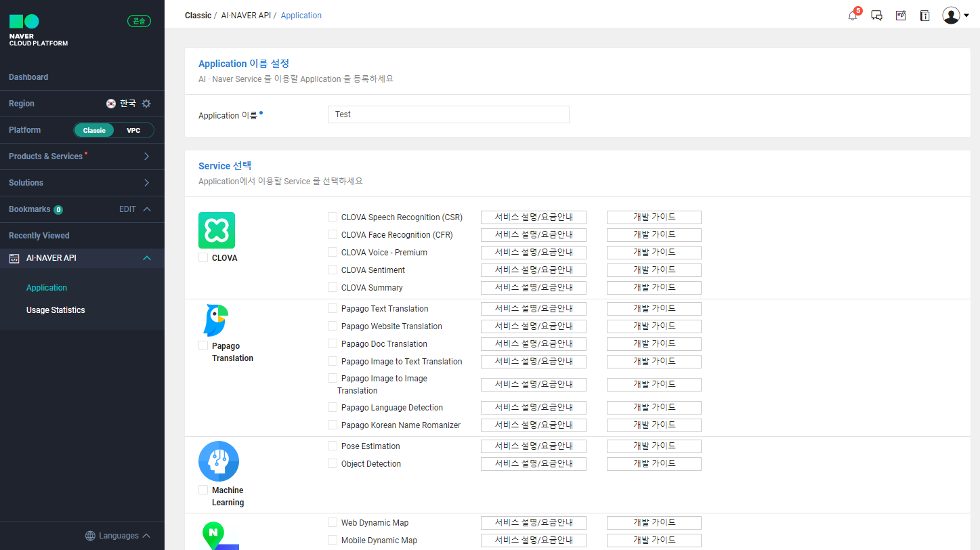Open 개발 가이드 for Web Dynamic Map

click(654, 523)
